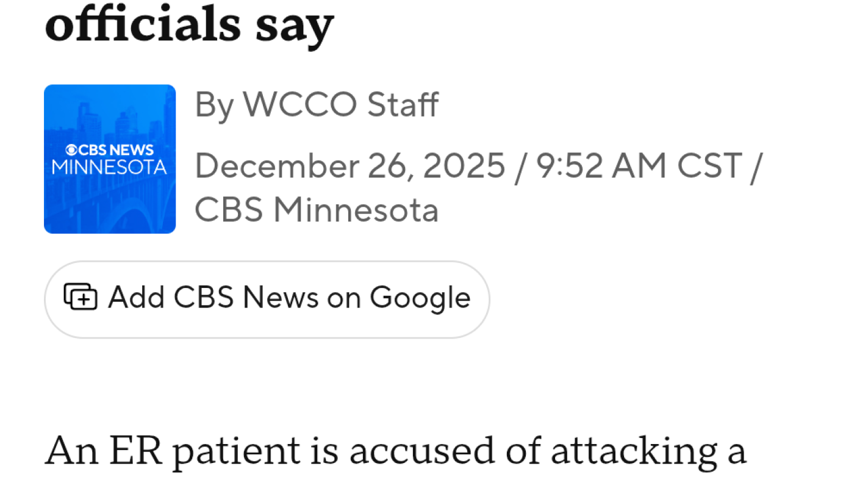This screenshot has height=488, width=868.
Task: Click the plus symbol inside the rounded button
Action: (82, 300)
